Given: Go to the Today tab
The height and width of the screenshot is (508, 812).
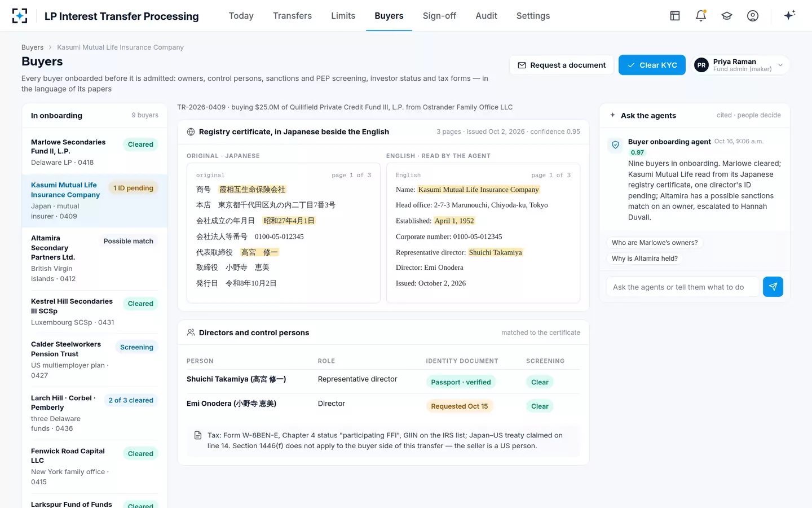Looking at the screenshot, I should tap(241, 16).
